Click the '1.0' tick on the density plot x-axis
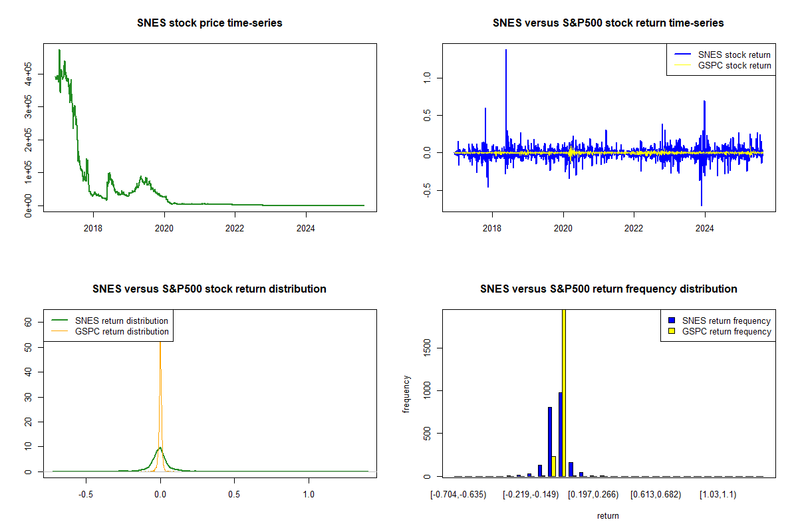The height and width of the screenshot is (532, 798). [309, 495]
